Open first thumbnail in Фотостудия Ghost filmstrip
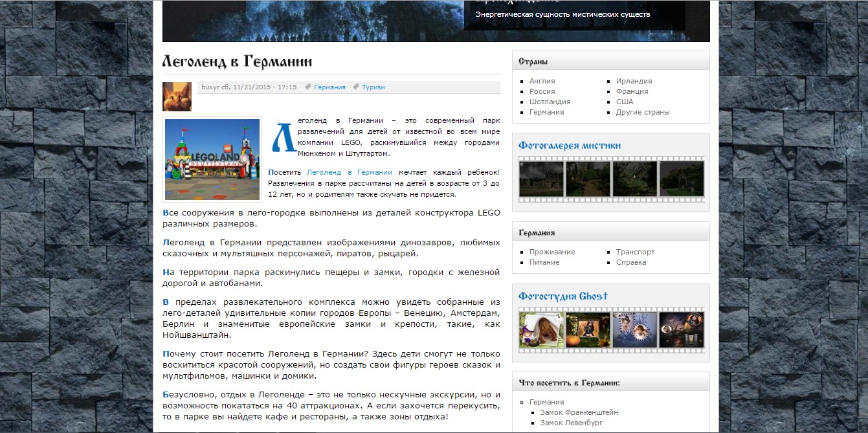The image size is (868, 433). point(541,330)
